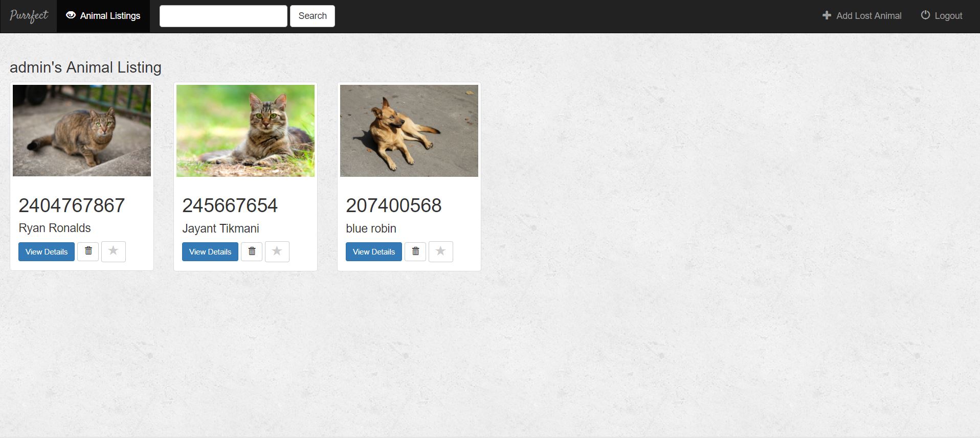Click the power icon next to Logout
The image size is (980, 438).
925,15
